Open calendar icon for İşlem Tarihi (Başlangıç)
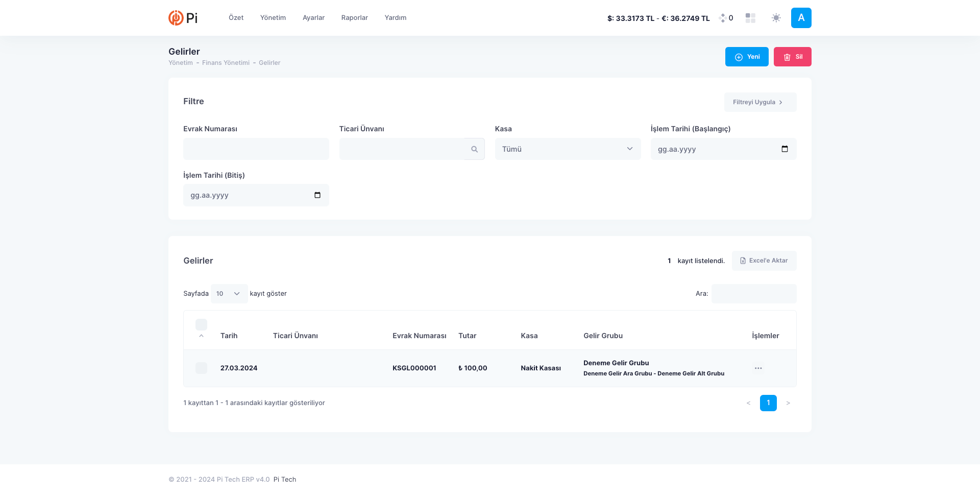Screen dimensions: 980x495 coord(785,149)
